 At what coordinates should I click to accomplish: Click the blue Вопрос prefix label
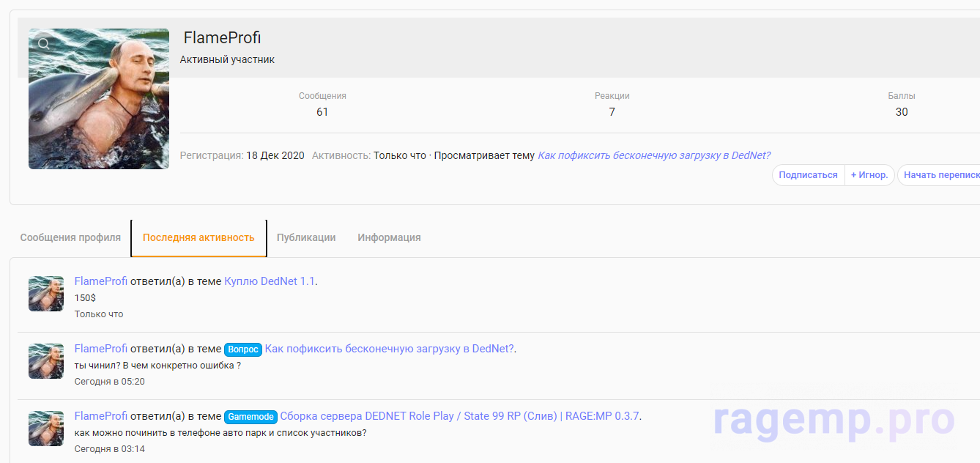(x=242, y=349)
